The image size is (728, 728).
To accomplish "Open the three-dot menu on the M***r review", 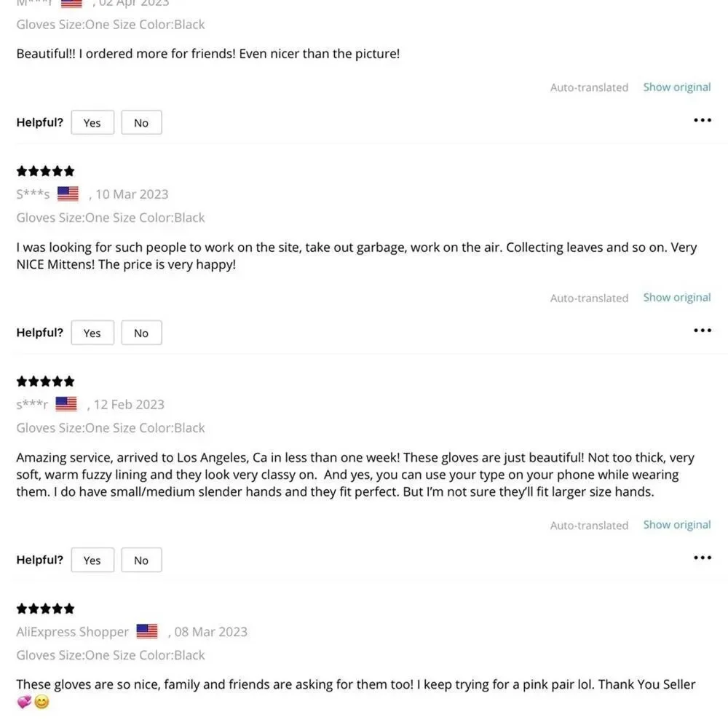I will coord(702,120).
